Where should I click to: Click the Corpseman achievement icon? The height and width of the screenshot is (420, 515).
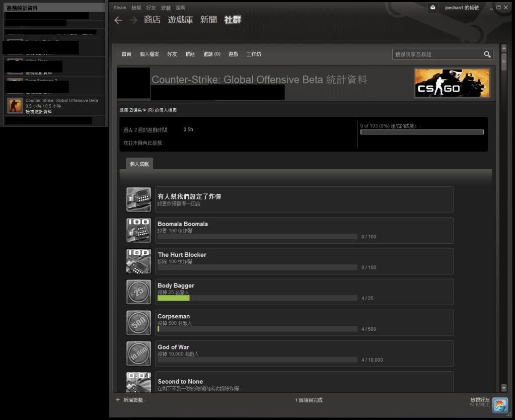coord(138,323)
